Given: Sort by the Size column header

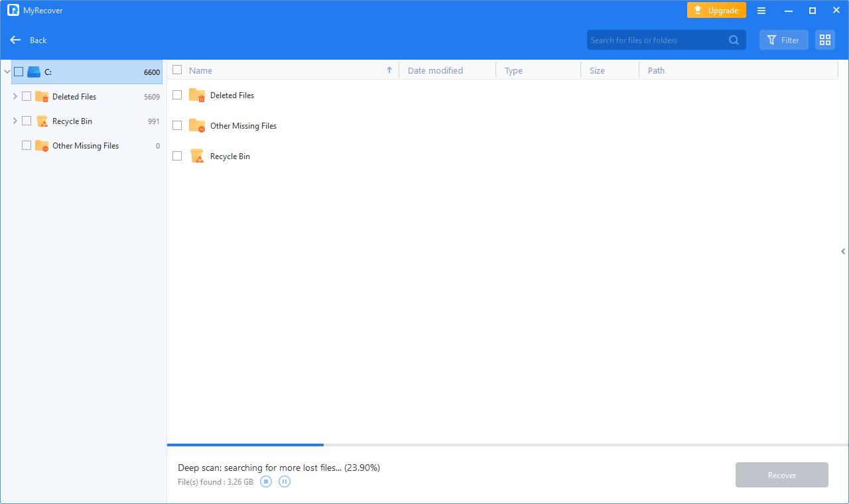Looking at the screenshot, I should coord(597,70).
